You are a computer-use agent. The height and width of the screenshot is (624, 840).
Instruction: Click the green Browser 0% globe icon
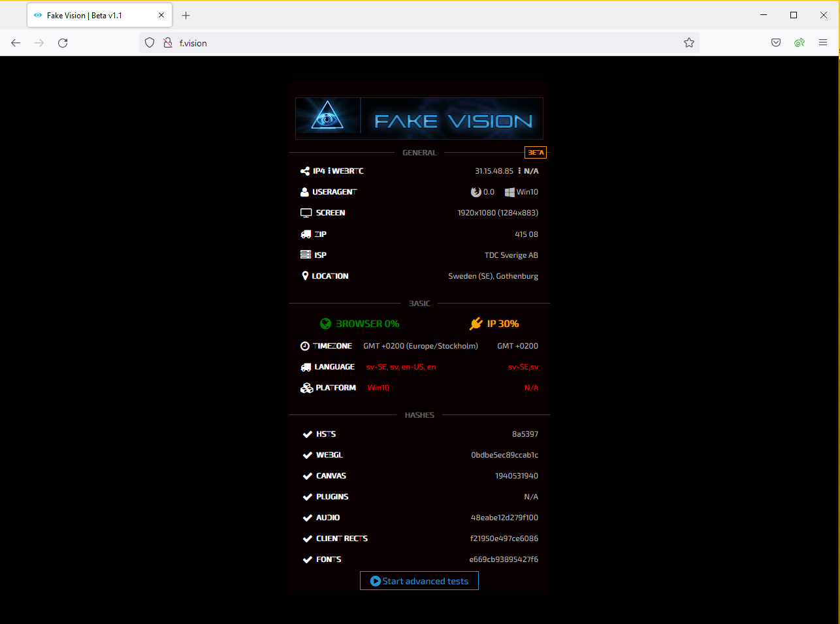[x=325, y=324]
